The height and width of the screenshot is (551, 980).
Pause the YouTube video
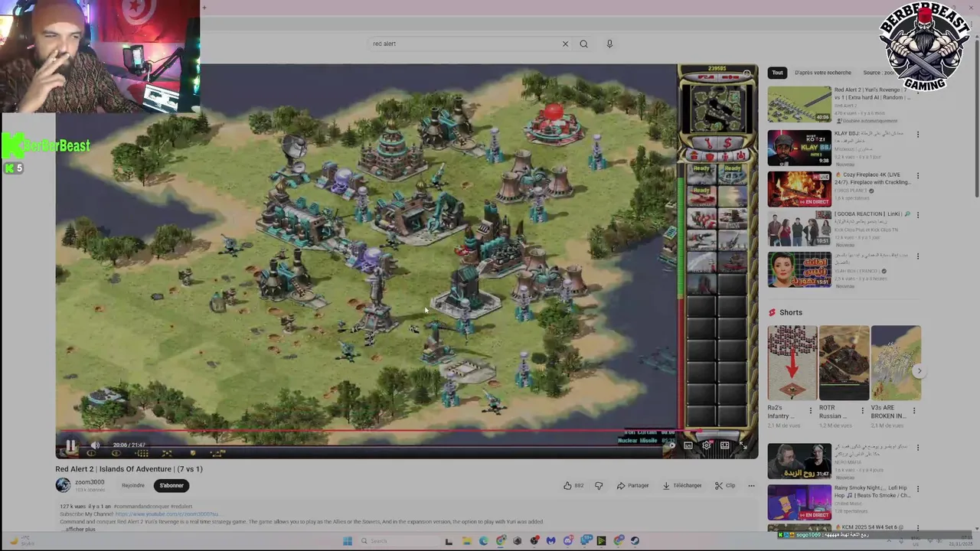pos(70,445)
